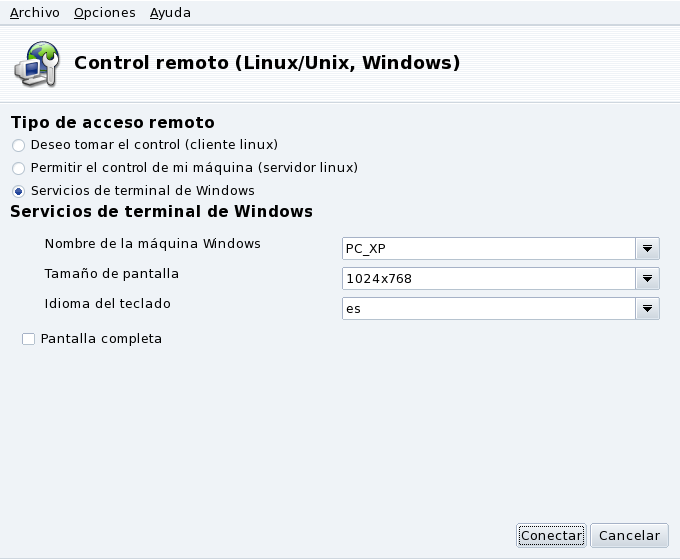Screen dimensions: 680x560
Task: Open the Opciones menu
Action: (x=104, y=13)
